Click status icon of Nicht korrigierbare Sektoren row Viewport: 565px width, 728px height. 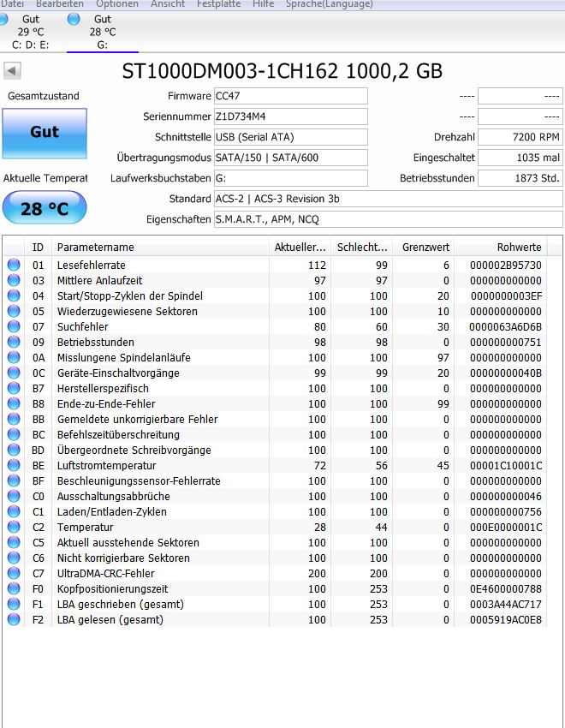pos(14,558)
